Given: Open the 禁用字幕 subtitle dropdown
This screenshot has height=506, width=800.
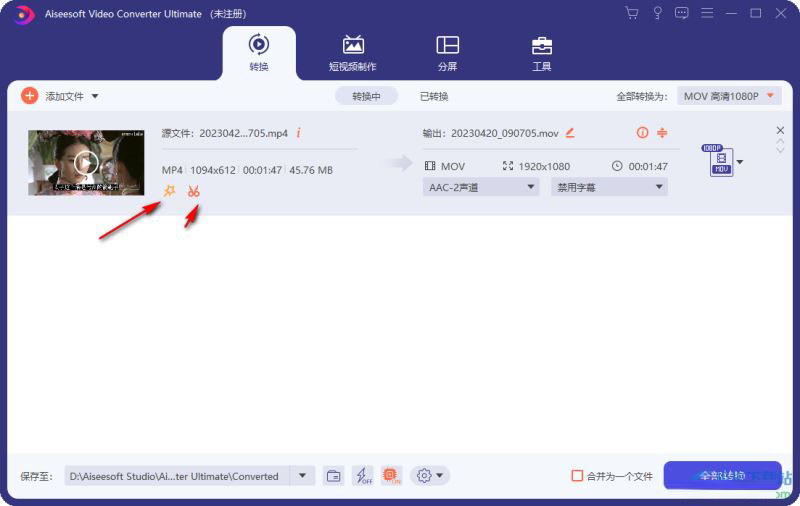Looking at the screenshot, I should coord(609,187).
